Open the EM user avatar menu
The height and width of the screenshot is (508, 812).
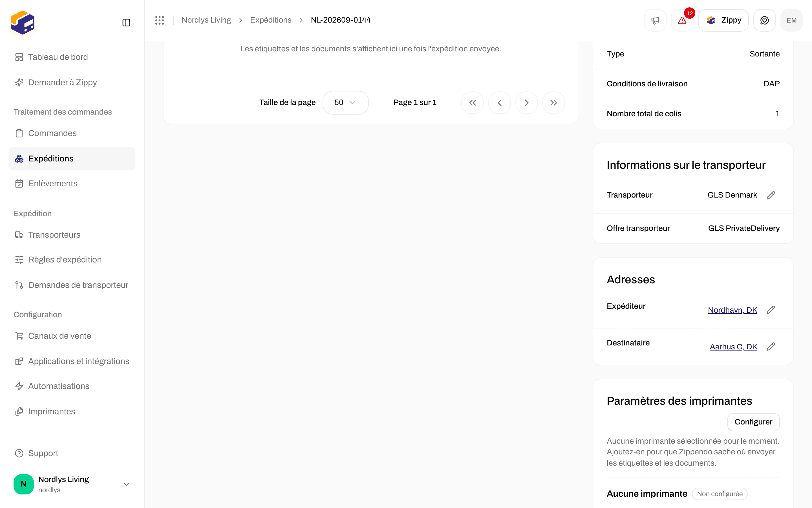click(791, 20)
